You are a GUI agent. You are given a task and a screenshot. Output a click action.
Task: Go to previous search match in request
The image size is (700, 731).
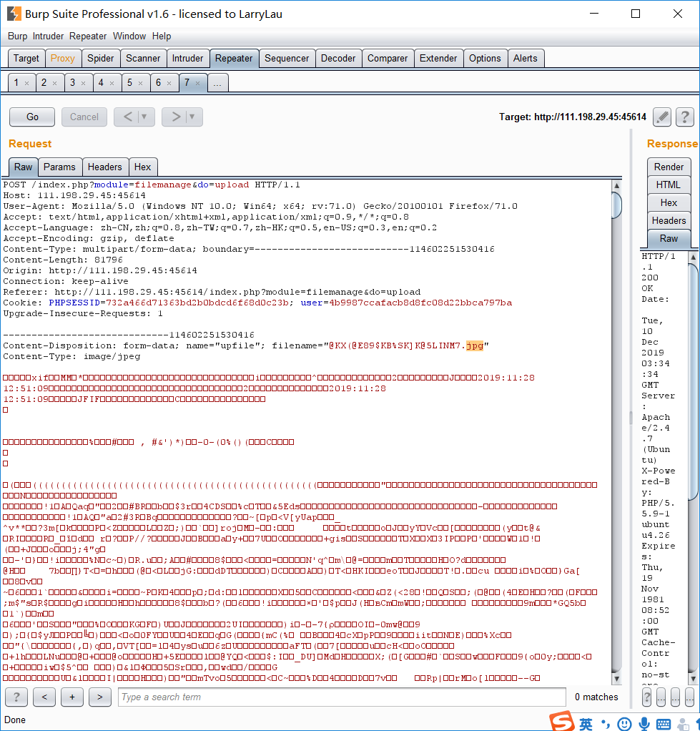coord(44,697)
